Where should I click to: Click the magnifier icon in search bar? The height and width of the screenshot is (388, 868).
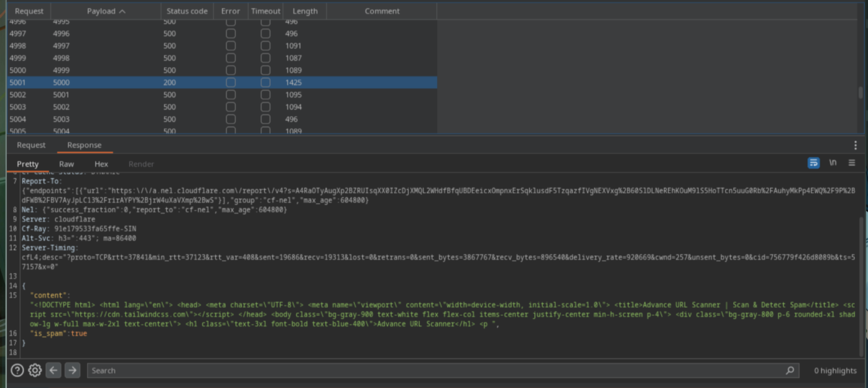pos(790,370)
